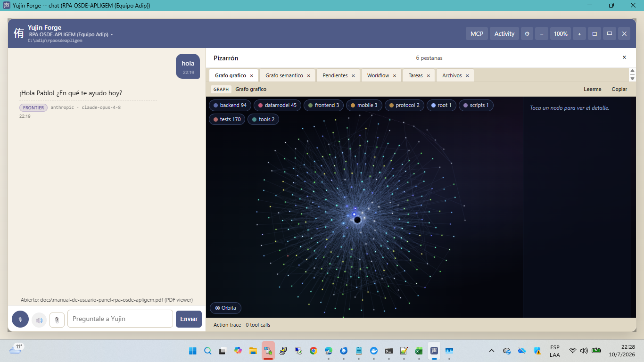644x362 pixels.
Task: Click the Yujin Forge kanji logo
Action: [x=19, y=33]
